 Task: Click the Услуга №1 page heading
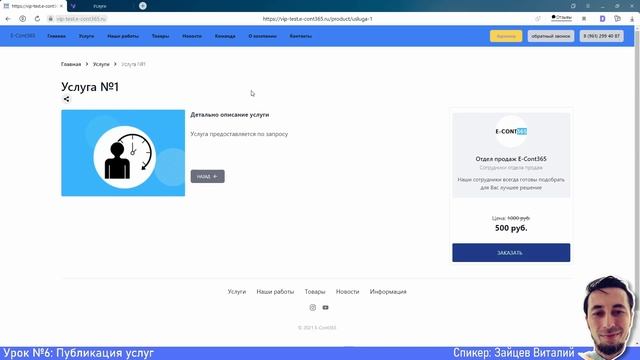[x=90, y=87]
